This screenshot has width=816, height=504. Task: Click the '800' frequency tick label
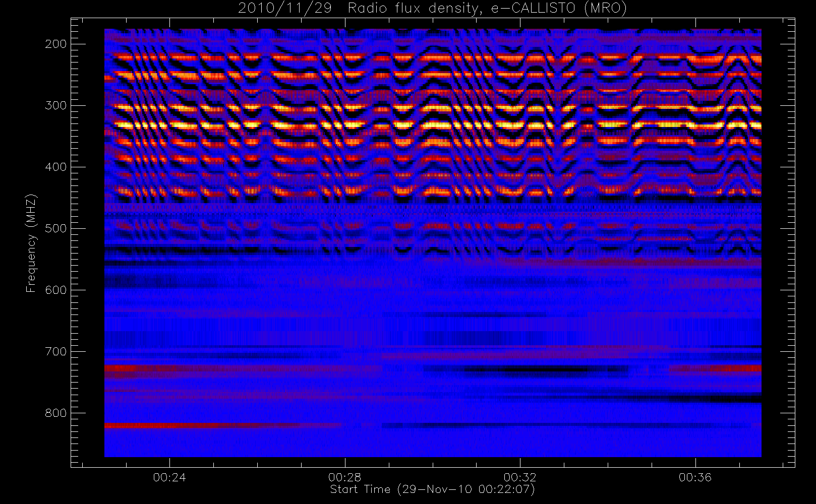pos(56,413)
